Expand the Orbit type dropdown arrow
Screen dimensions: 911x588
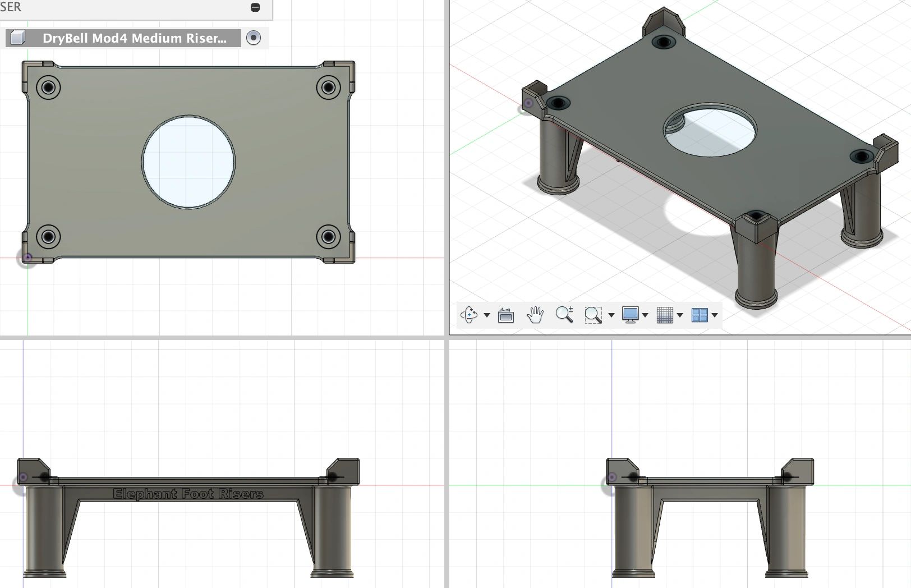[487, 315]
